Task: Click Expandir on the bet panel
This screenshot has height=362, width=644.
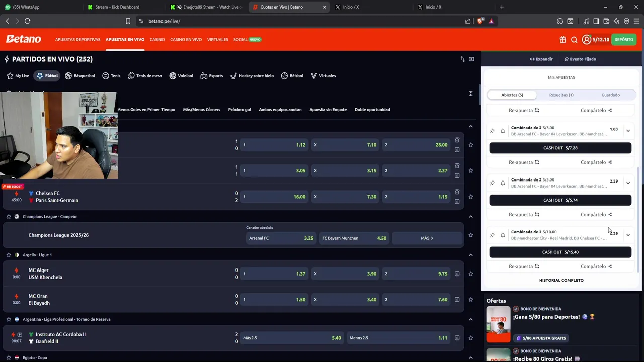Action: [541, 59]
